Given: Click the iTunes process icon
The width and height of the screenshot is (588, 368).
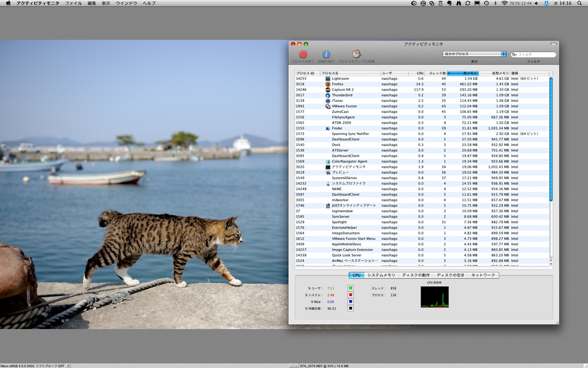Looking at the screenshot, I should pos(328,101).
